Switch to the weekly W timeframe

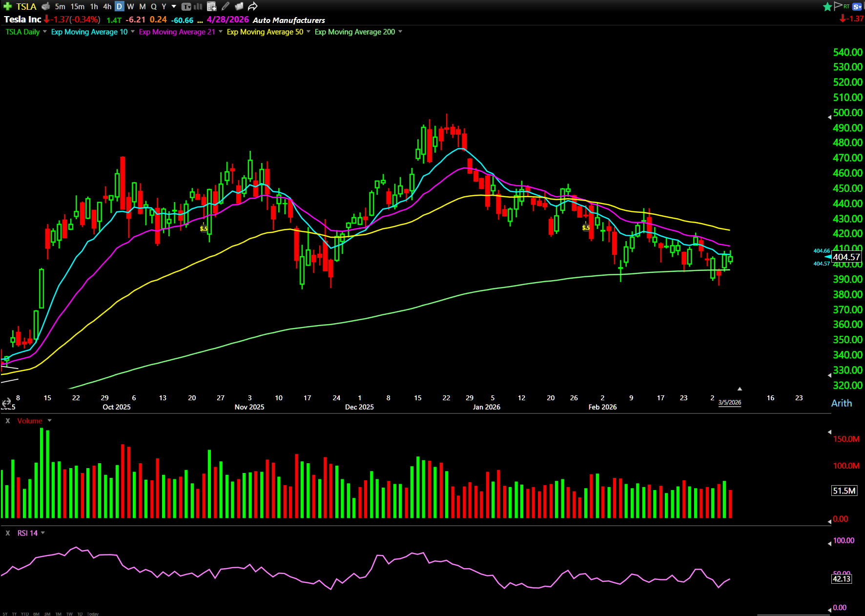[x=130, y=6]
